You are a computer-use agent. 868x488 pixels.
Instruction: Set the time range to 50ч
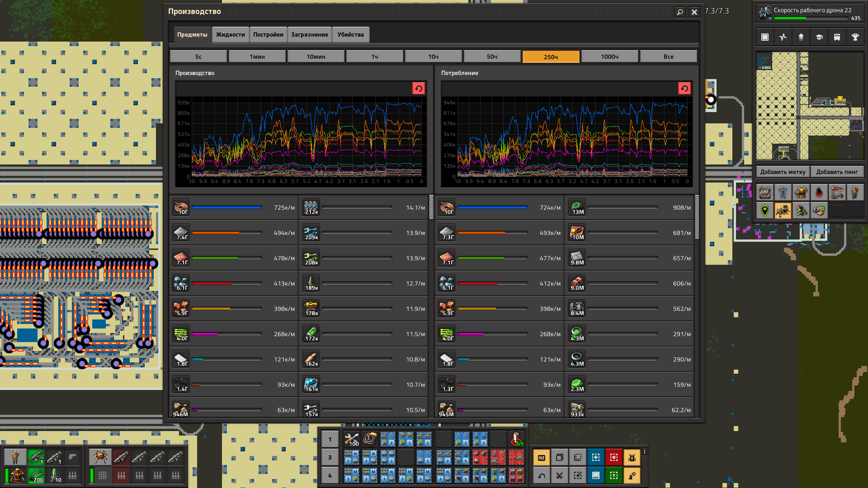click(x=492, y=56)
